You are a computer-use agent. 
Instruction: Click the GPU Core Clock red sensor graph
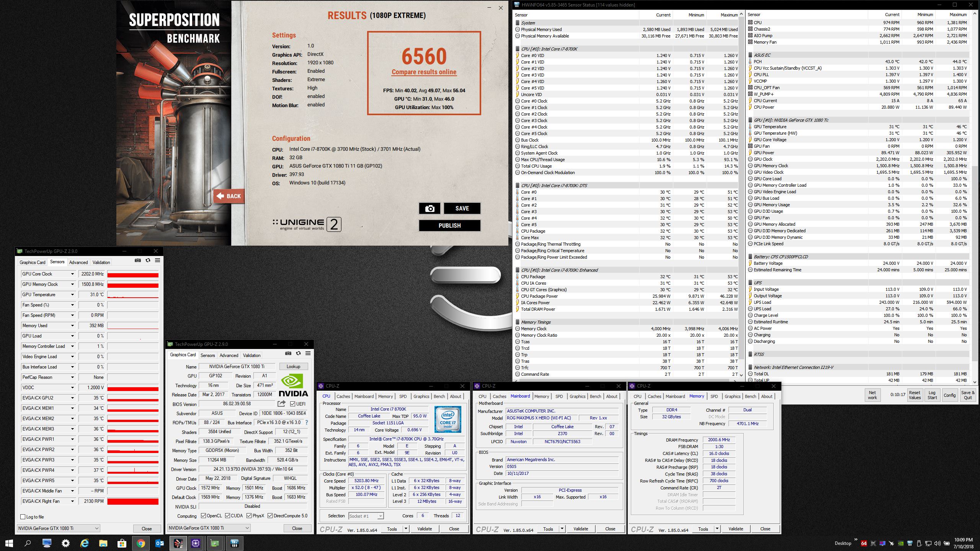tap(133, 274)
